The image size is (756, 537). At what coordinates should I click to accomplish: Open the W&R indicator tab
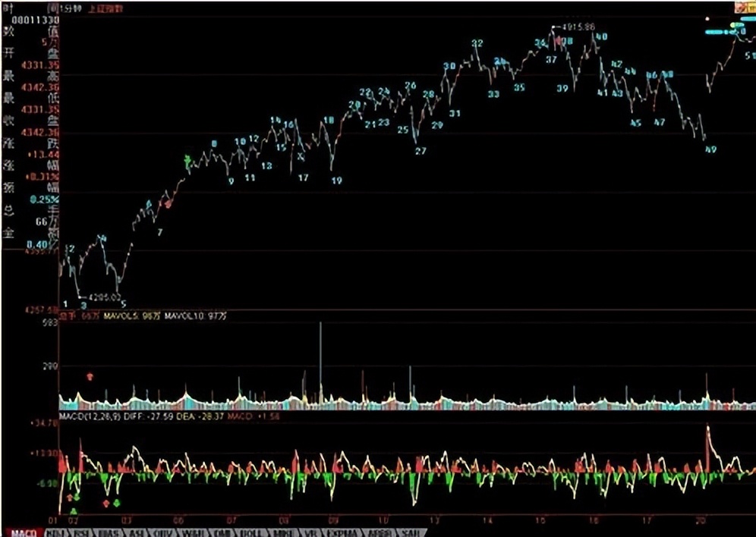(193, 533)
